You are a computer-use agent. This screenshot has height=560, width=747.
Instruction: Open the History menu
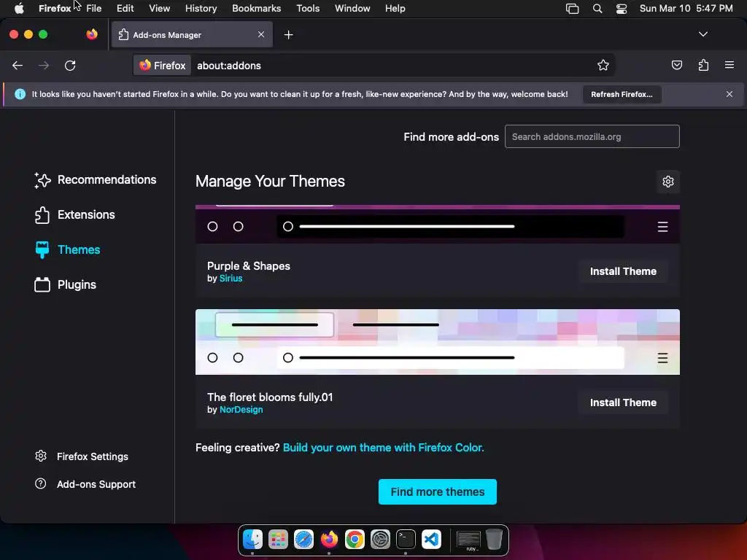pos(201,9)
